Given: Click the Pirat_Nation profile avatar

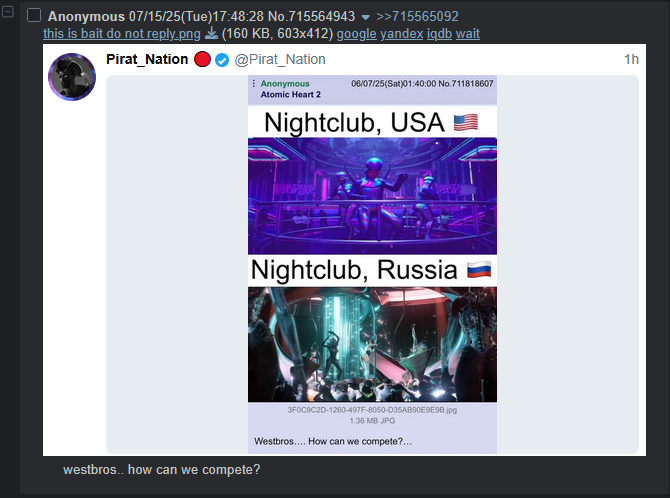Looking at the screenshot, I should coord(72,77).
